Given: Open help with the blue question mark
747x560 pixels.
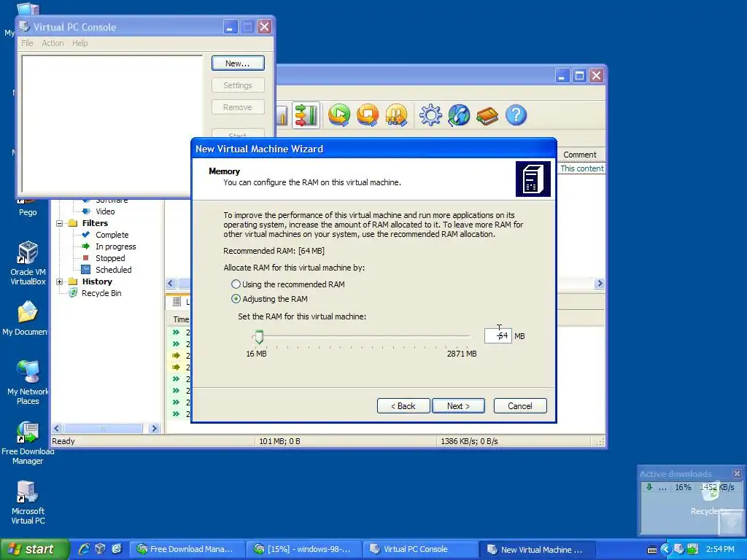Looking at the screenshot, I should coord(516,114).
